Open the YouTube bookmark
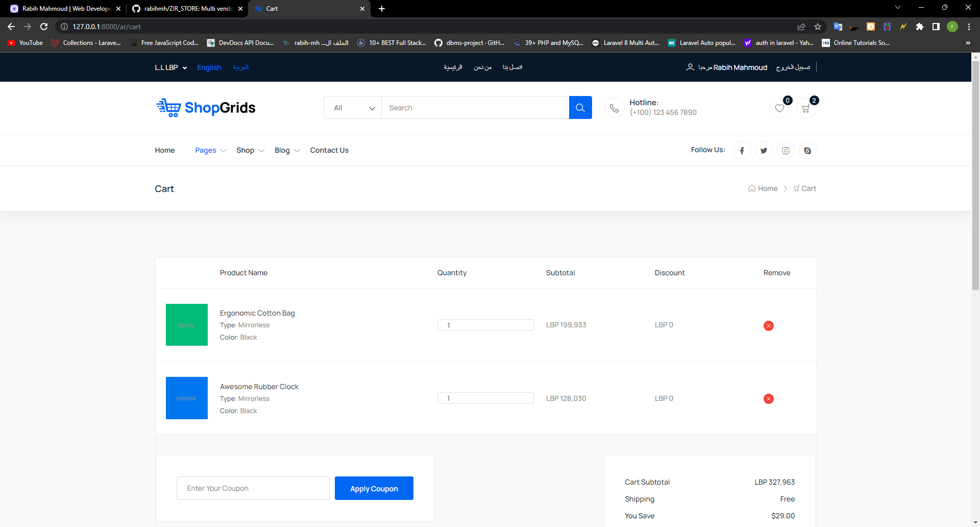Screen dimensions: 980x527 [x=25, y=43]
